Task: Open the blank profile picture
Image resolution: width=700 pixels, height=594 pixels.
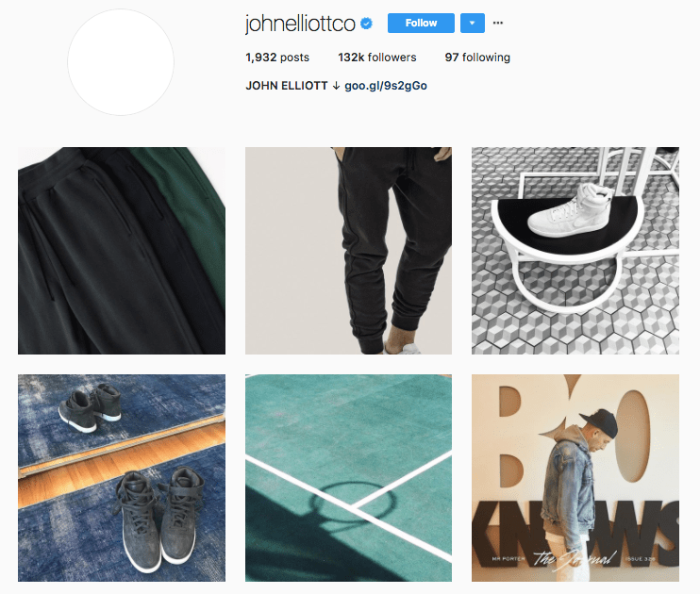Action: coord(121,62)
